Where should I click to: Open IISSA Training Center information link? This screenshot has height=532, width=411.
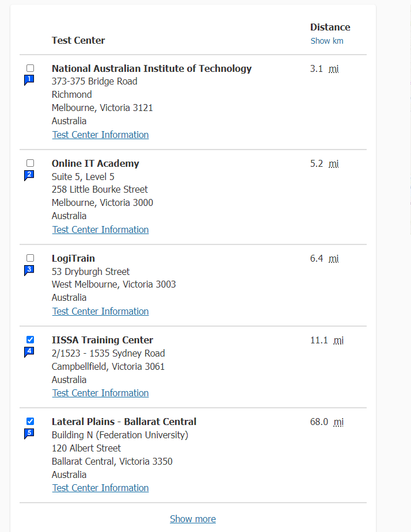pyautogui.click(x=100, y=393)
